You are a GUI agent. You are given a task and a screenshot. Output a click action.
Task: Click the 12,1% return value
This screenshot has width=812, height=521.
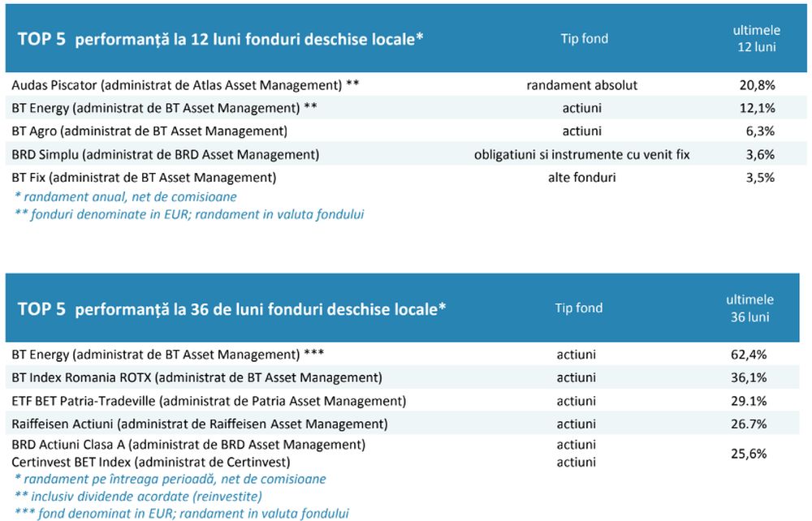point(757,108)
